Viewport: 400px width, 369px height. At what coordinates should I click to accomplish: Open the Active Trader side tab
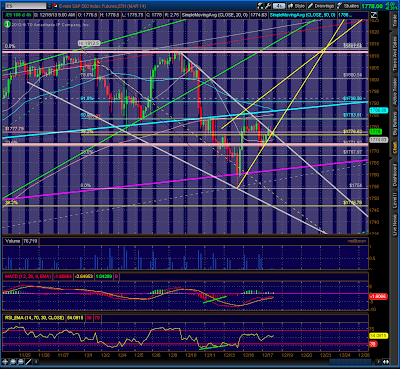click(395, 91)
